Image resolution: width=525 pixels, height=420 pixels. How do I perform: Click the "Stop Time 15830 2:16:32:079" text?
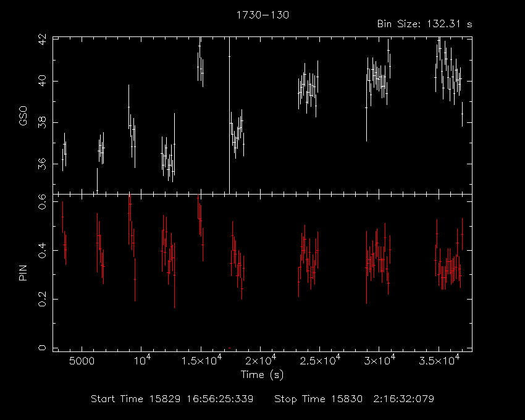coord(355,399)
